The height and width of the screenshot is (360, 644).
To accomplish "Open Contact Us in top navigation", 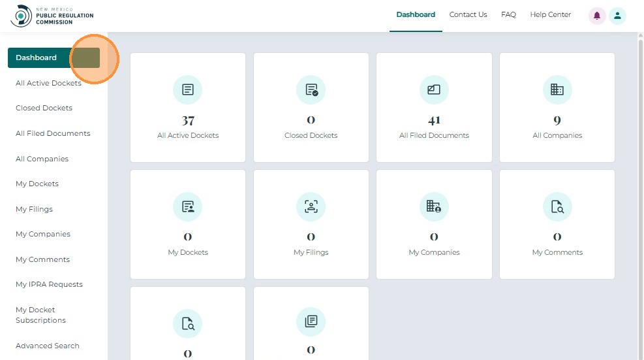I will pos(468,15).
